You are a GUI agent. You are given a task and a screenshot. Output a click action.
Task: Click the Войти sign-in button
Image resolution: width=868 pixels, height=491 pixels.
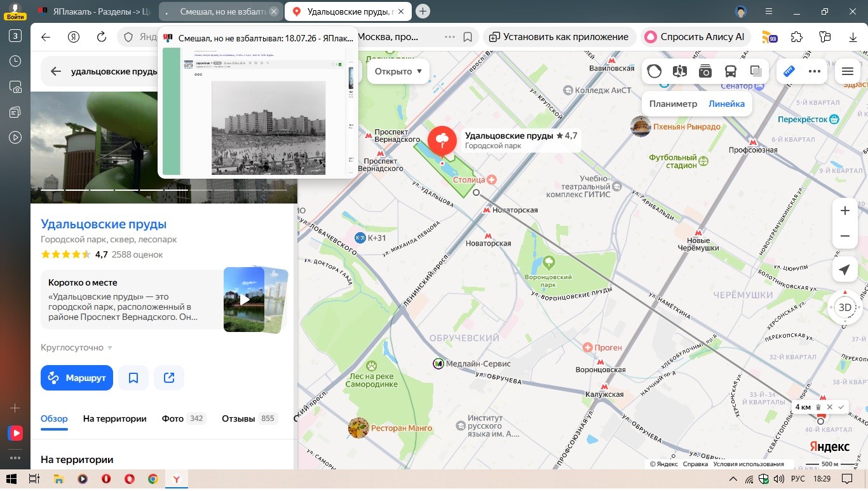[15, 12]
